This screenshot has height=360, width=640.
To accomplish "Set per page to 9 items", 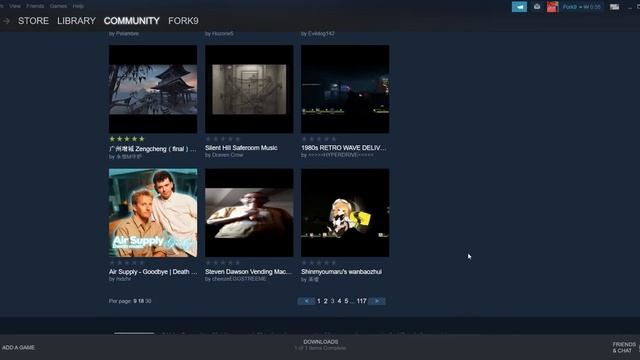I will point(135,301).
